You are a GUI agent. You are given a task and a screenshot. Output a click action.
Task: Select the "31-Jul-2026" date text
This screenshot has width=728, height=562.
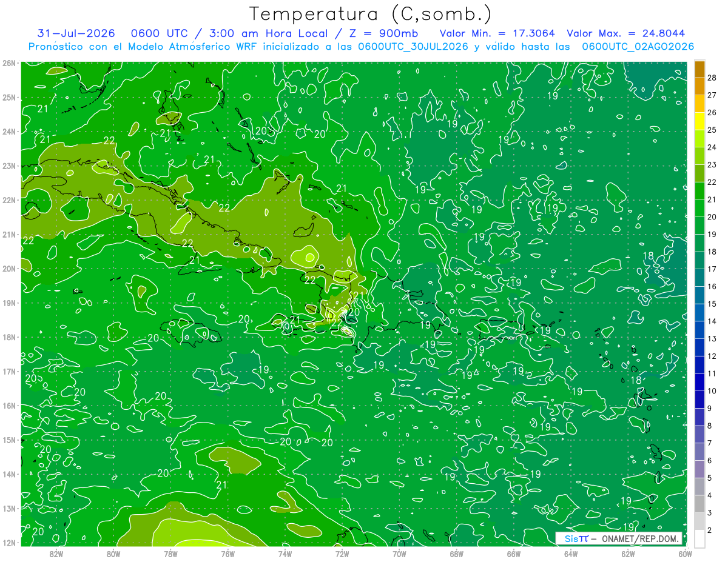[76, 33]
